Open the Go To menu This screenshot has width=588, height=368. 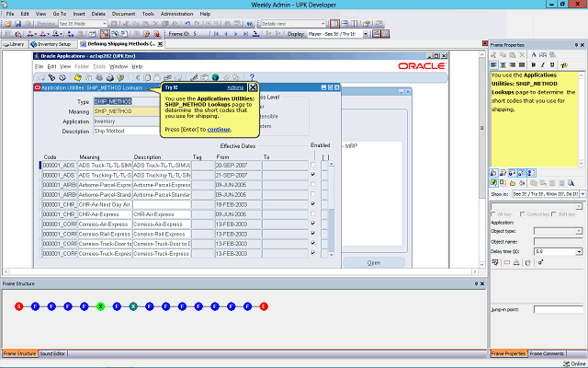[x=59, y=14]
